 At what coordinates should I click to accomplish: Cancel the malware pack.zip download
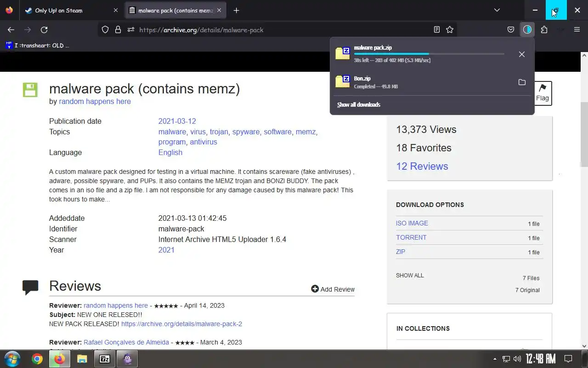(x=522, y=54)
